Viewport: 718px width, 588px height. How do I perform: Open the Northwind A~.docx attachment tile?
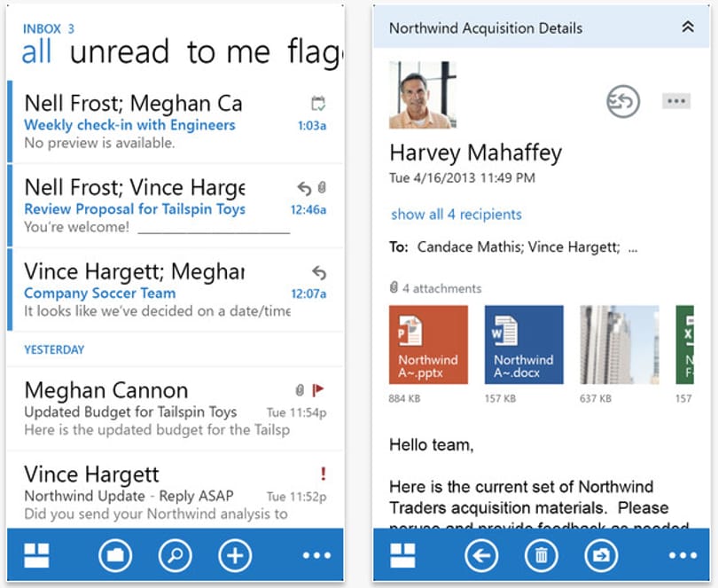(524, 345)
